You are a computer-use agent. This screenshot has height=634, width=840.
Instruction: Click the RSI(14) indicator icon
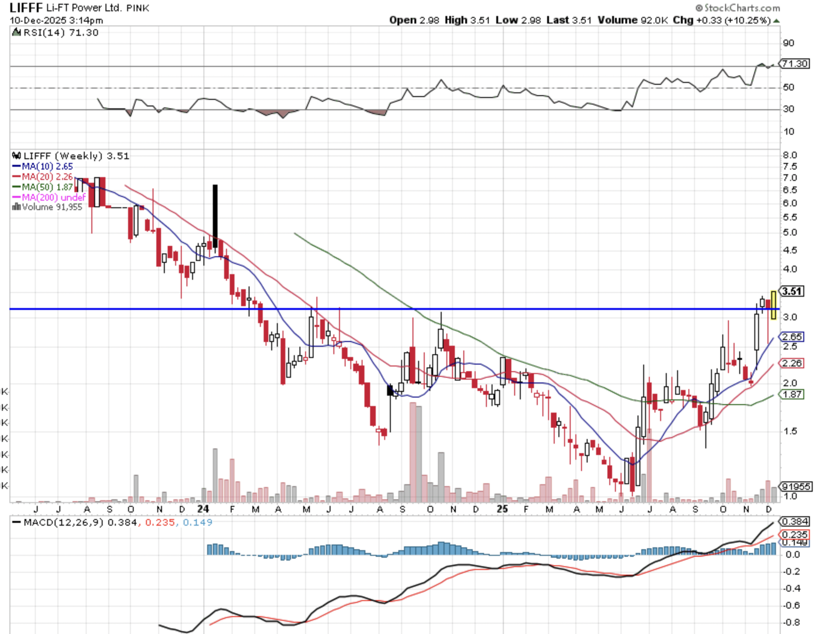pyautogui.click(x=16, y=33)
